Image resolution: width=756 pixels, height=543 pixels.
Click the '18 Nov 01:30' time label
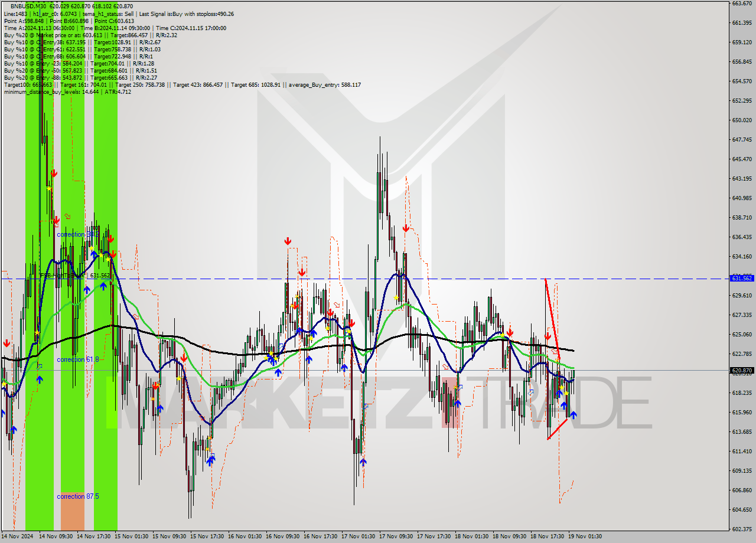pyautogui.click(x=472, y=537)
